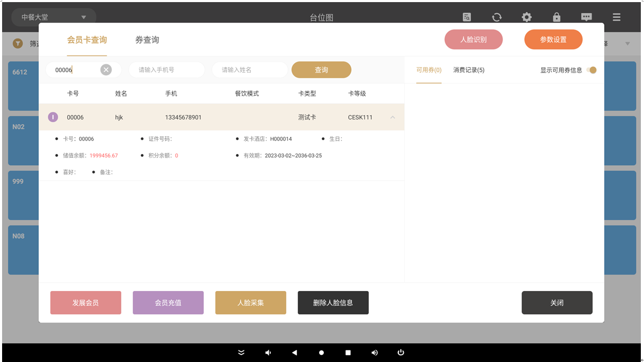Click the 人脸采集 button
This screenshot has height=362, width=644.
coord(251,303)
